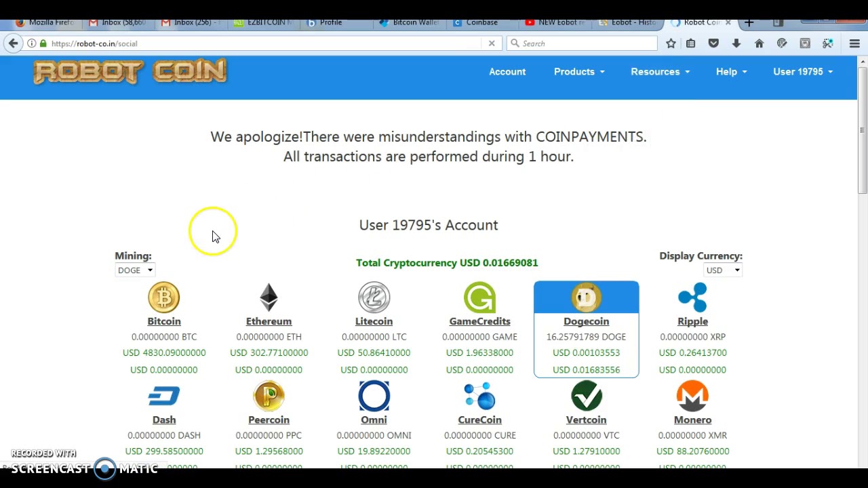Click the URL address bar
Screen dimensions: 868x488
(264, 43)
